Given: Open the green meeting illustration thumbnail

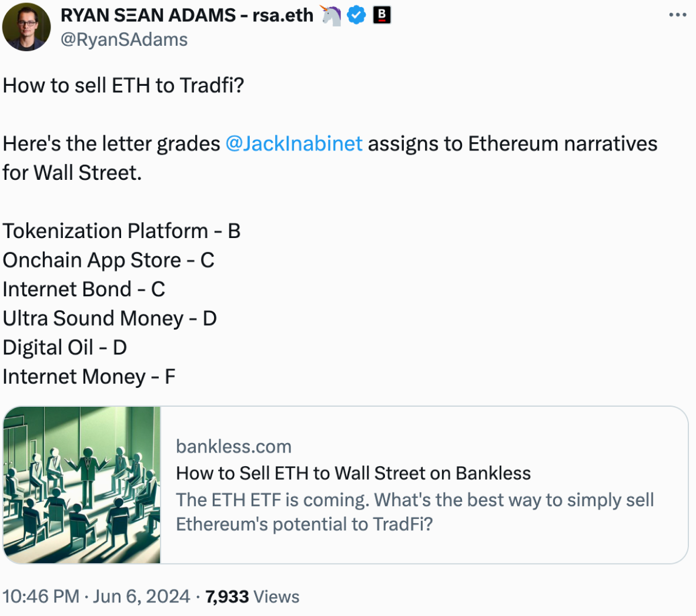Looking at the screenshot, I should point(82,485).
